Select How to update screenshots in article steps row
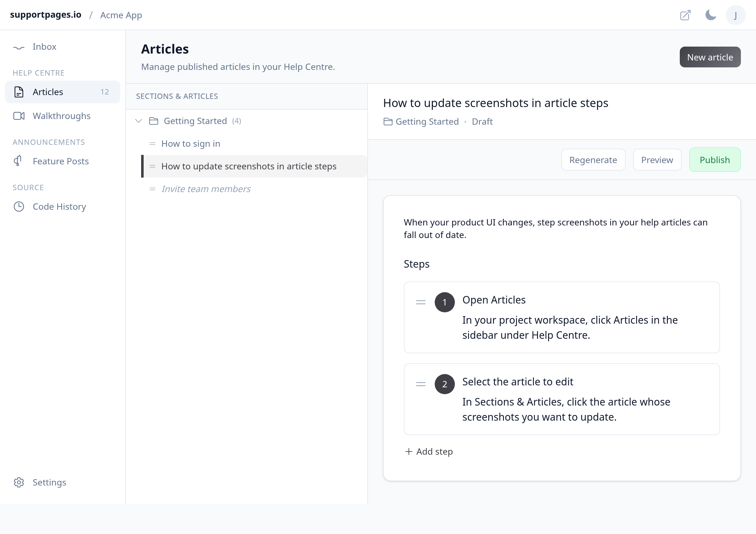 (254, 166)
